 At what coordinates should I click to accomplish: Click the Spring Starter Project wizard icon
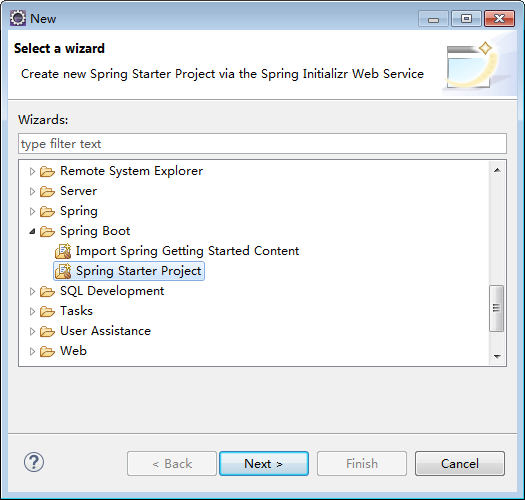click(x=63, y=271)
